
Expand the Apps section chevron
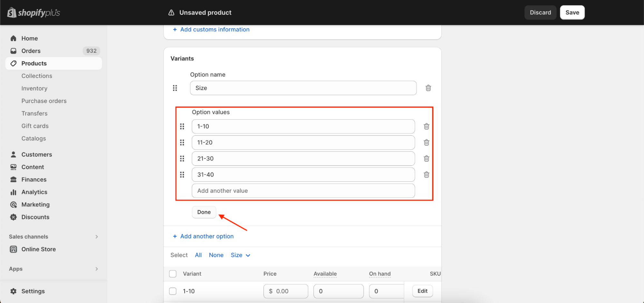click(x=96, y=269)
